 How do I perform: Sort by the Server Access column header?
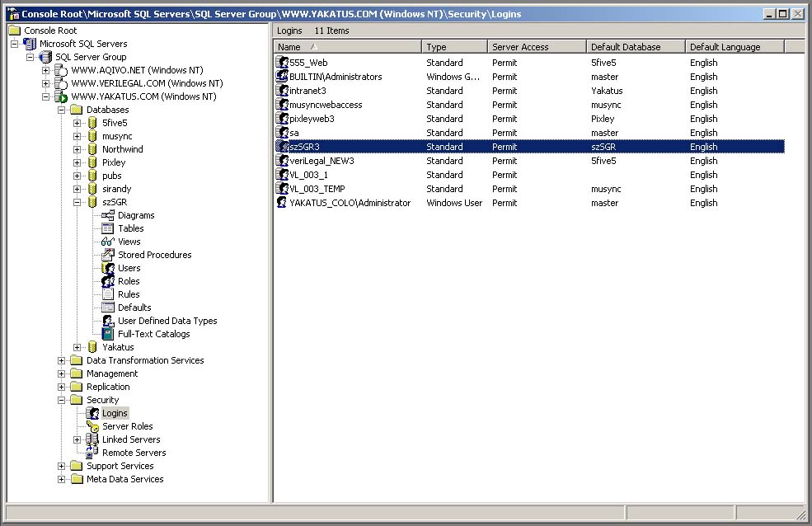pyautogui.click(x=537, y=47)
